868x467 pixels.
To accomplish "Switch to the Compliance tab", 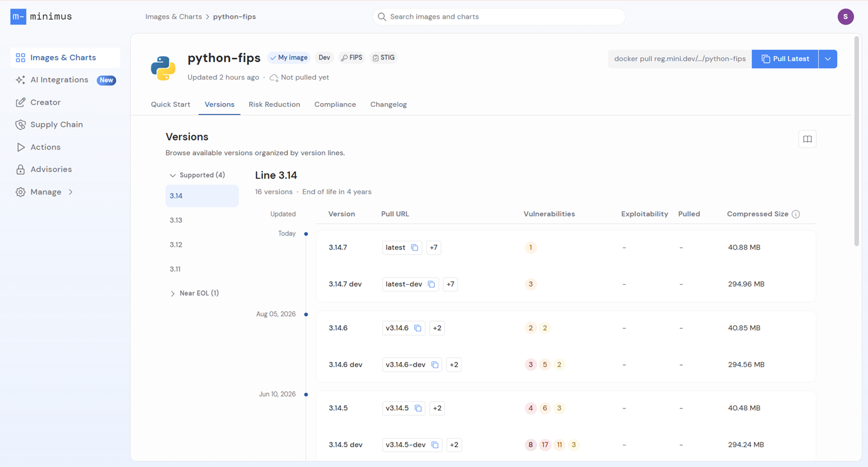I will 335,104.
